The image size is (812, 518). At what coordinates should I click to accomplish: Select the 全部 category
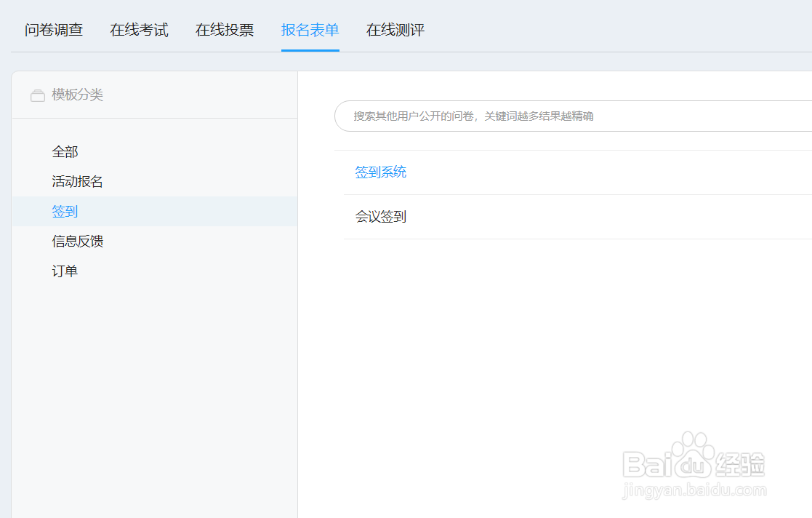point(65,152)
